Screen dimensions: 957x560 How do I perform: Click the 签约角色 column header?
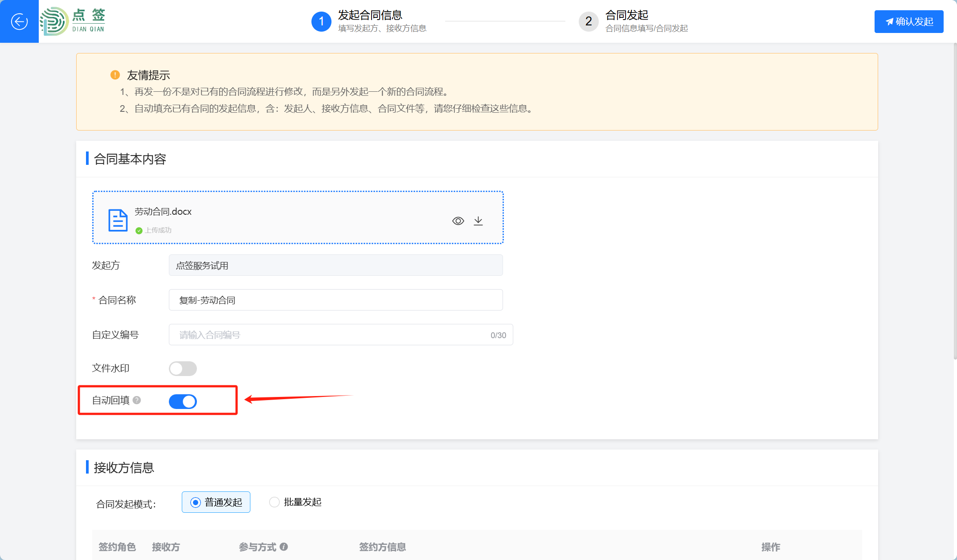[117, 547]
